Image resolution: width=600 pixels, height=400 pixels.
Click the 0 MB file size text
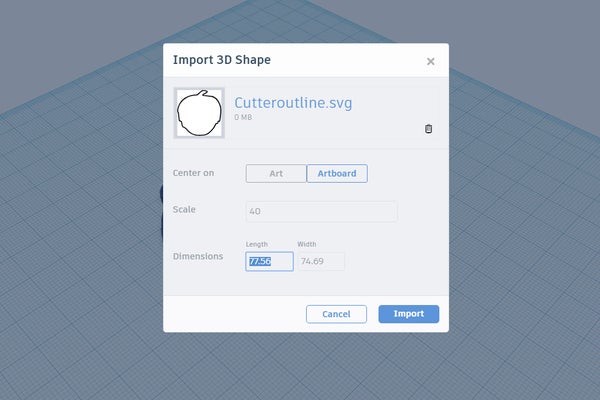click(244, 118)
